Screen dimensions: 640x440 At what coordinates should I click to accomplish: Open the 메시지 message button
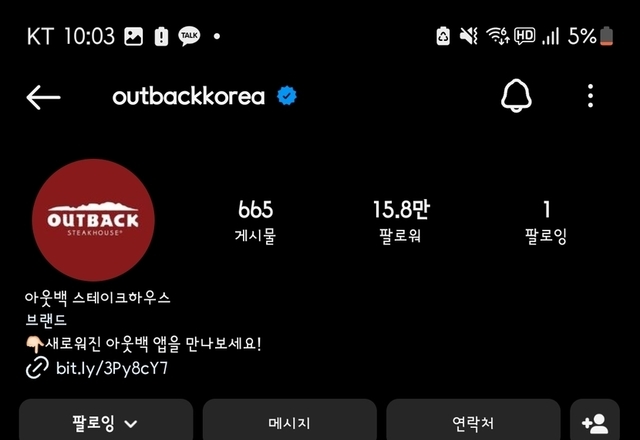[x=289, y=420]
